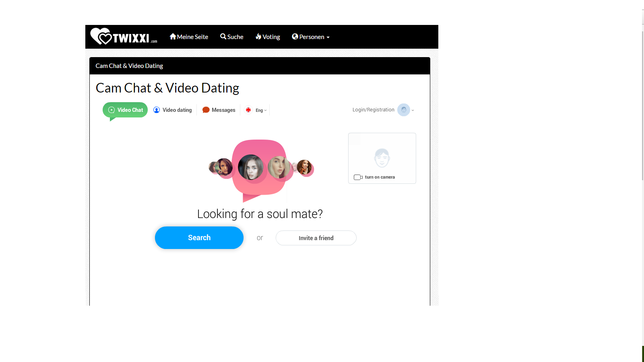Click the globe icon beside Personen

(295, 37)
